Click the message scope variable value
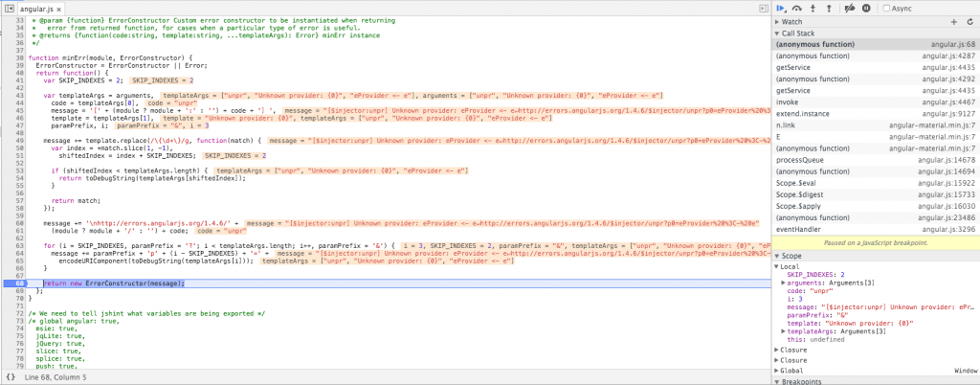Viewport: 980px width, 385px height. click(x=900, y=307)
